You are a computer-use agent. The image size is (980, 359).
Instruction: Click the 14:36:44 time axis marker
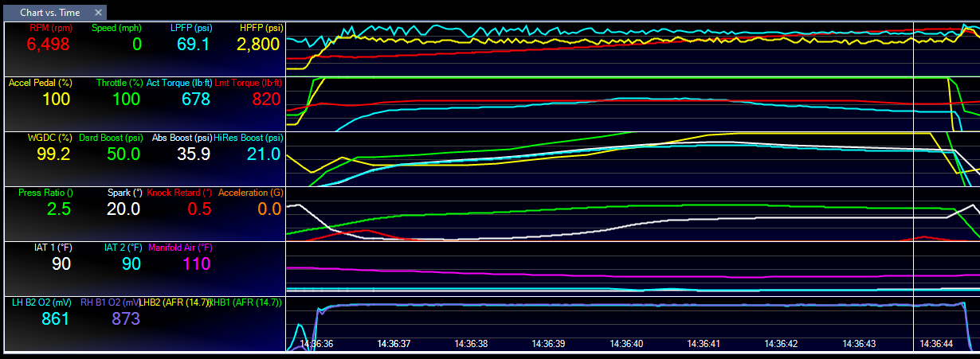tap(935, 344)
